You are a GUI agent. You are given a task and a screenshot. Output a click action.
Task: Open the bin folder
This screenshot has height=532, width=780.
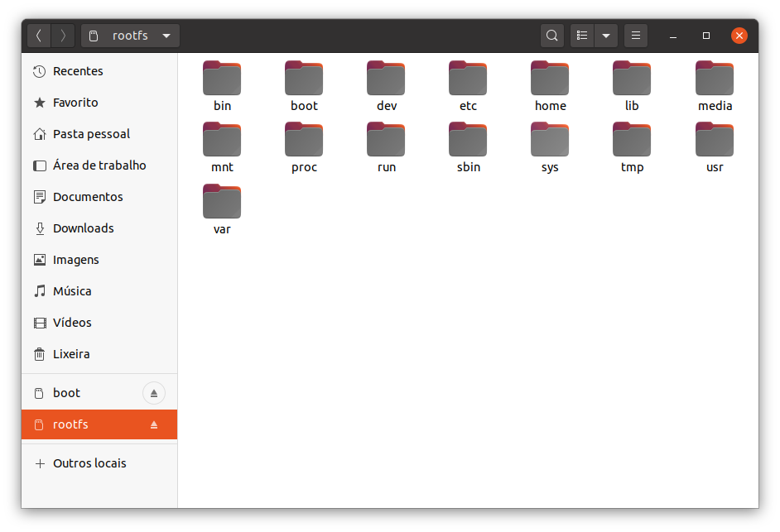click(x=222, y=86)
